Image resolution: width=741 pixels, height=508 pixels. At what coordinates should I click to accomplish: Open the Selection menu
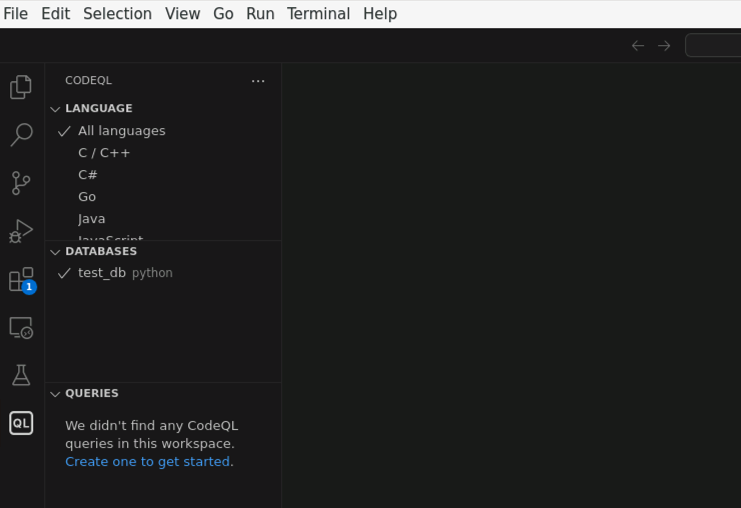pos(117,14)
